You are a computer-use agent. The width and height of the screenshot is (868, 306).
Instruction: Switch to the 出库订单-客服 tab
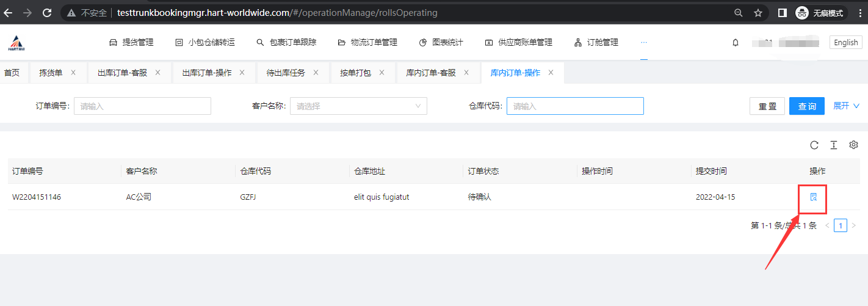point(122,73)
